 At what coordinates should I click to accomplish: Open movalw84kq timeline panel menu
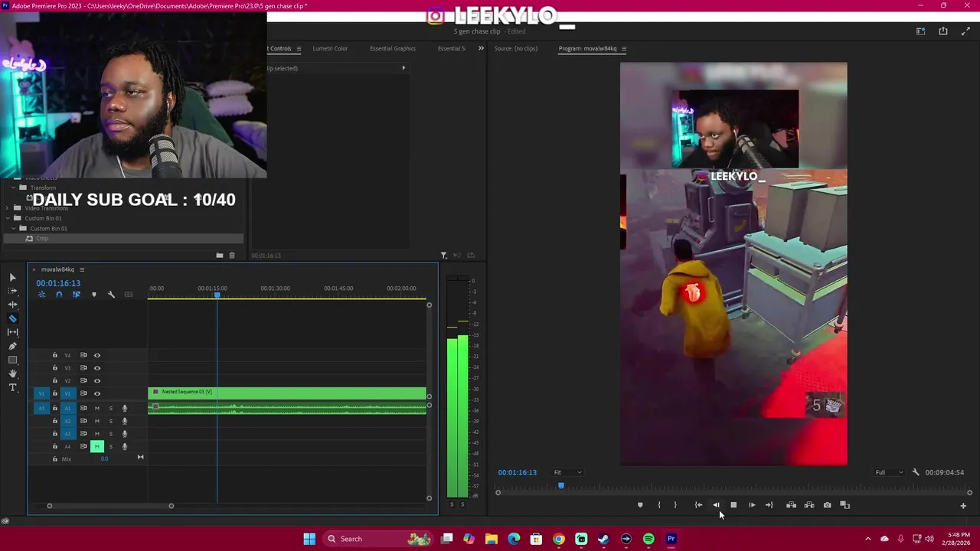tap(82, 269)
